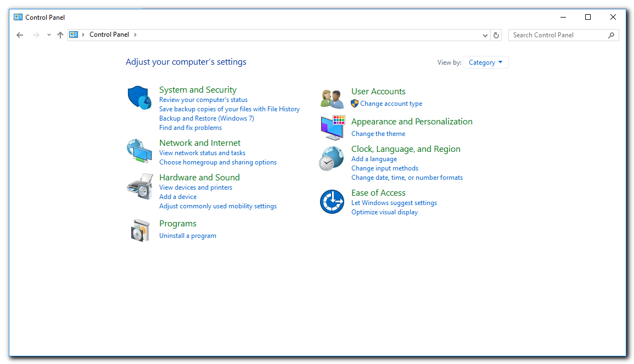Open the View by Category dropdown

click(486, 62)
